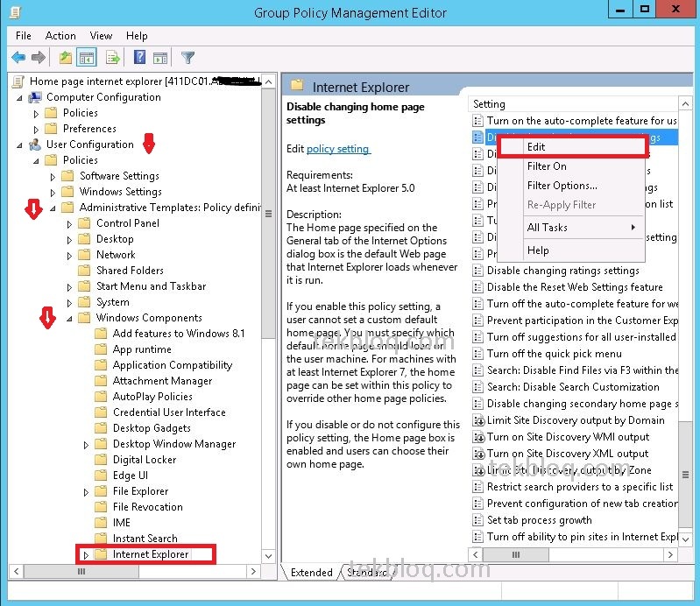The width and height of the screenshot is (700, 606).
Task: Select the Credential User Interface tree item
Action: click(169, 412)
